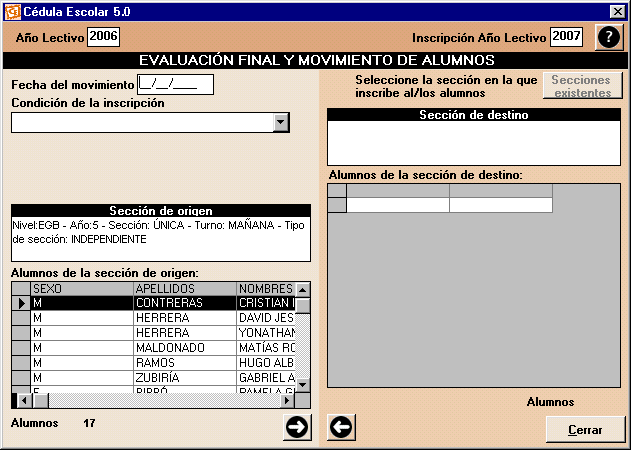
Task: Click the vertical scrollbar thumb in origin list
Action: coord(303,306)
